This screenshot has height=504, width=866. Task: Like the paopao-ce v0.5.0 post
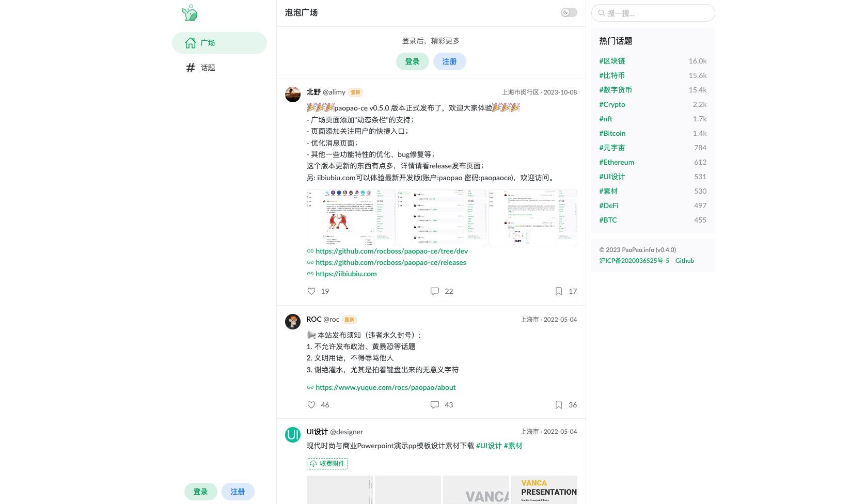(311, 291)
